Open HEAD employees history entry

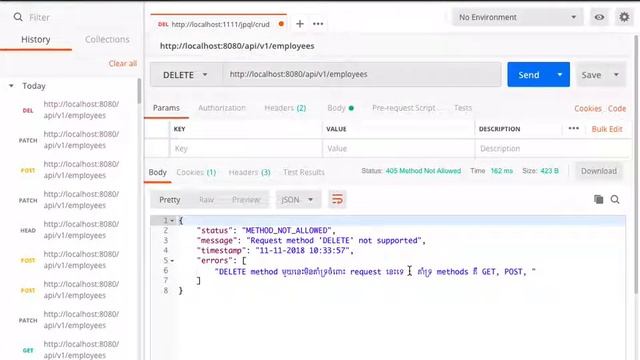pyautogui.click(x=70, y=230)
